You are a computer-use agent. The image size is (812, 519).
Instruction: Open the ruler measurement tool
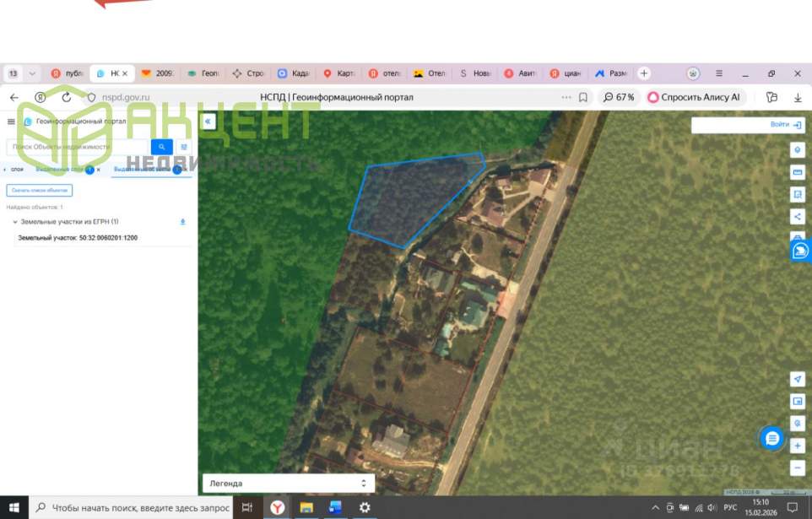pyautogui.click(x=797, y=172)
